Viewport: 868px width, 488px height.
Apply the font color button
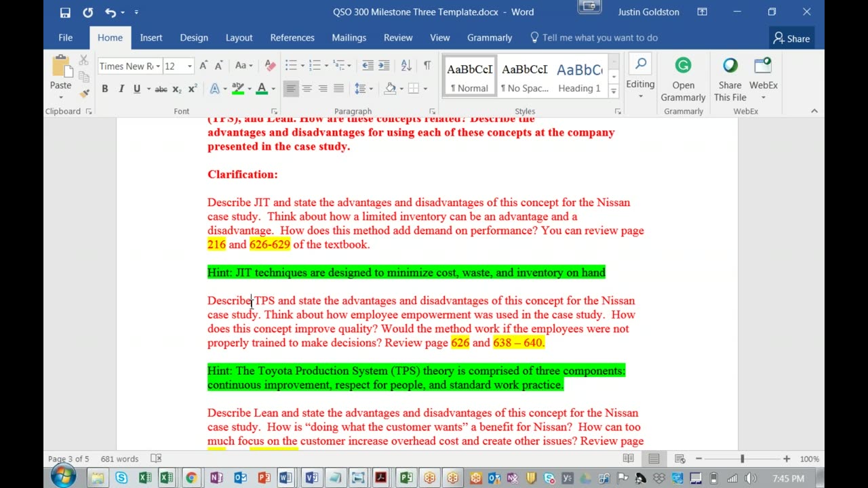pyautogui.click(x=261, y=89)
